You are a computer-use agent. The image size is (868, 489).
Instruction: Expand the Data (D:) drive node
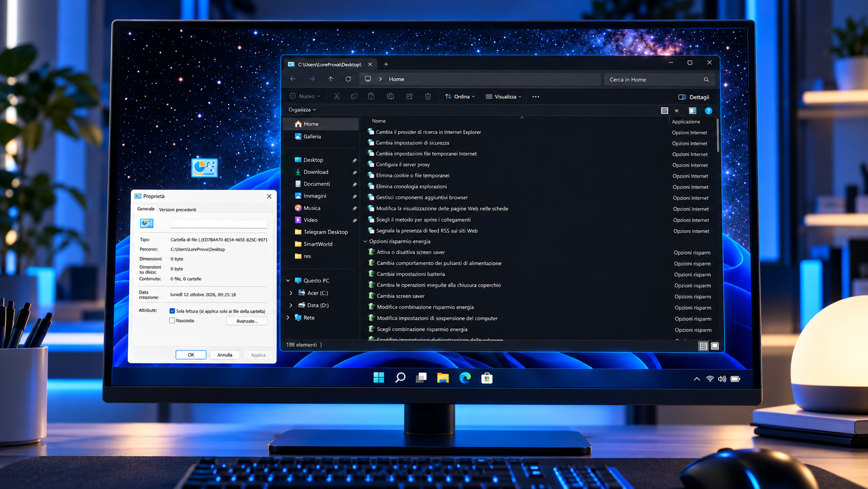pyautogui.click(x=291, y=306)
